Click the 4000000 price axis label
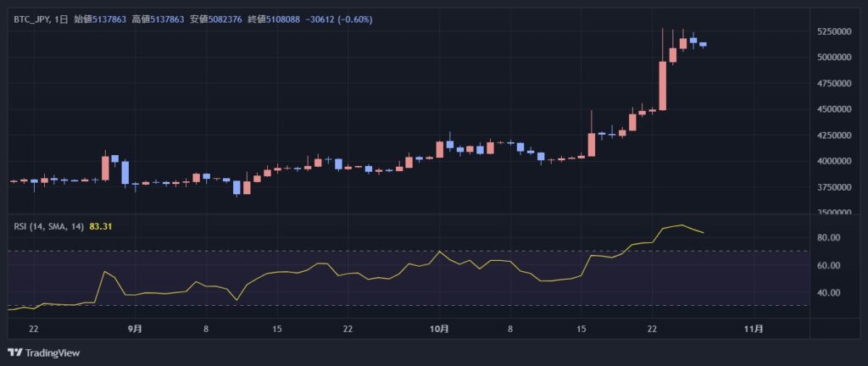 pyautogui.click(x=835, y=162)
